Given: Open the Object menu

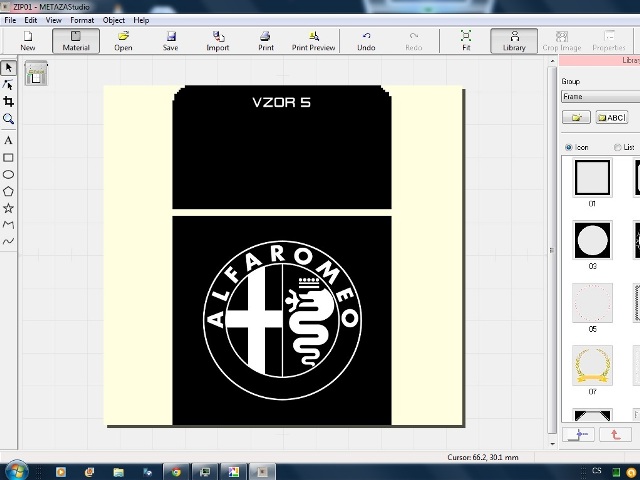Looking at the screenshot, I should click(113, 20).
